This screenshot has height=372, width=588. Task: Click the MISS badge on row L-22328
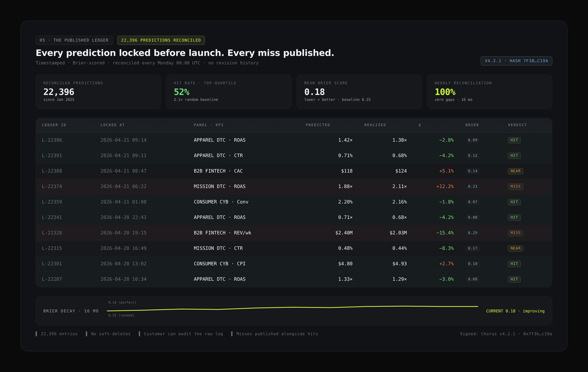[515, 233]
